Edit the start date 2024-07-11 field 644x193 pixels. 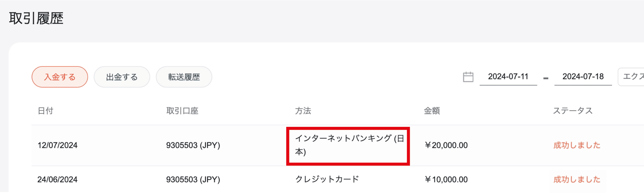508,77
